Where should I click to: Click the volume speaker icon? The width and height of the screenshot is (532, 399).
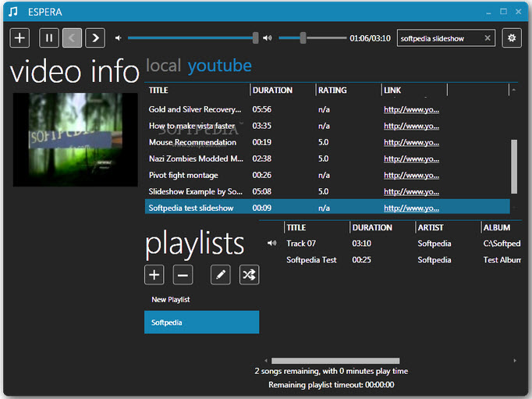tap(268, 37)
